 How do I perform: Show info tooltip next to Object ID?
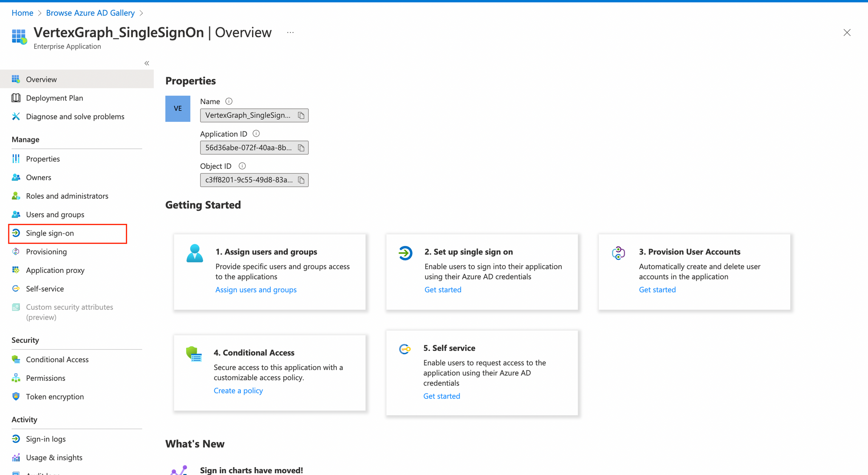(x=242, y=166)
